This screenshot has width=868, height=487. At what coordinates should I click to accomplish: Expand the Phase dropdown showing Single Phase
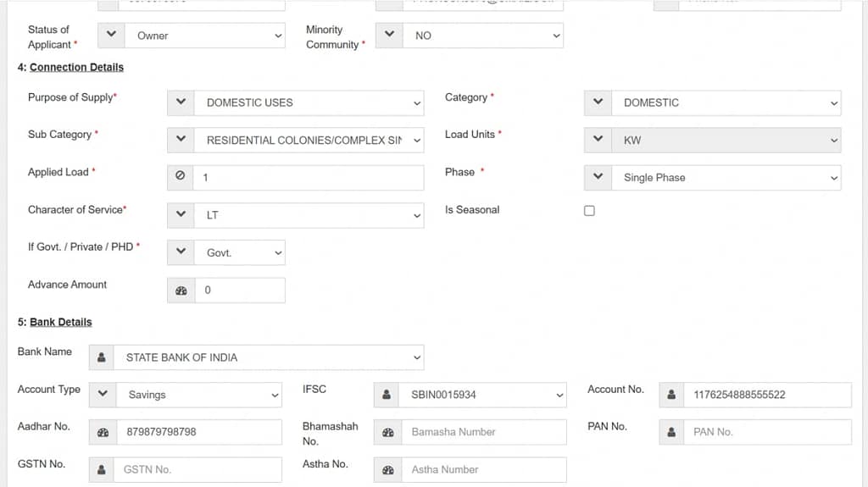click(726, 178)
